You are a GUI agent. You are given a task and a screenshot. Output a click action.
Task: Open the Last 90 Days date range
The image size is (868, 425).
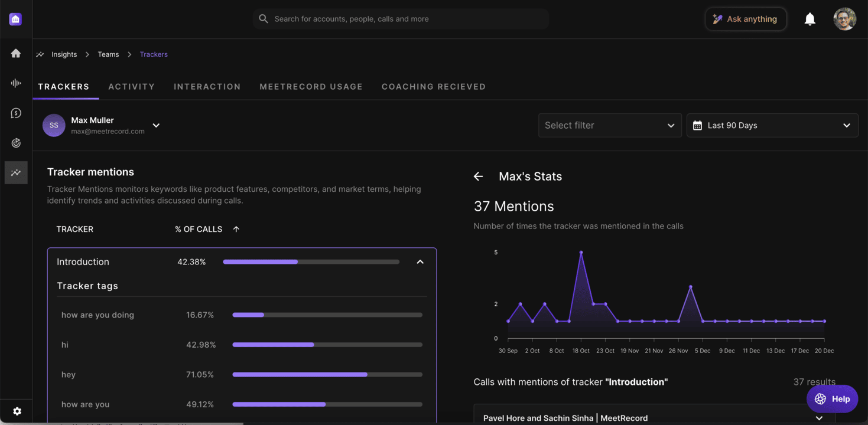coord(772,126)
